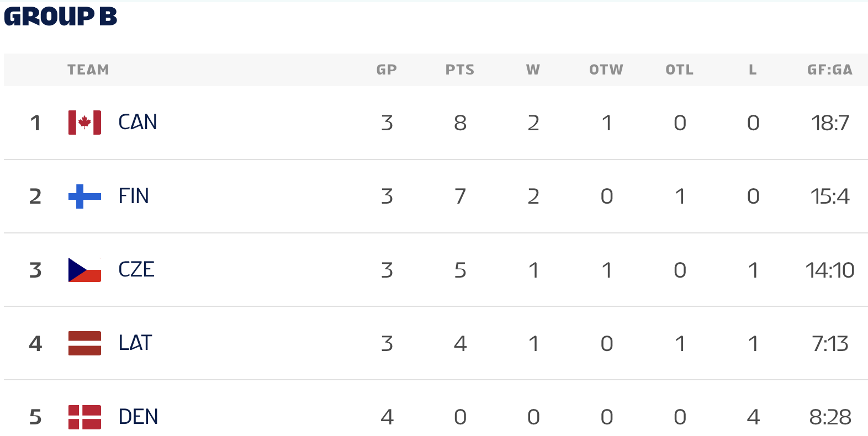
Task: Click the Latvia flag icon
Action: [x=84, y=343]
